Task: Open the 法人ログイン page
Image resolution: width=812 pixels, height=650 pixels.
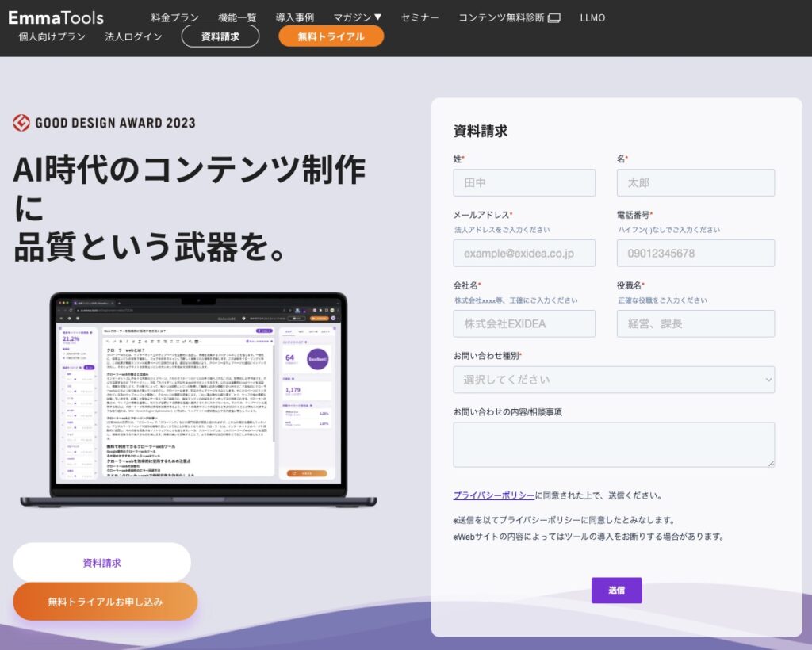Action: tap(133, 36)
